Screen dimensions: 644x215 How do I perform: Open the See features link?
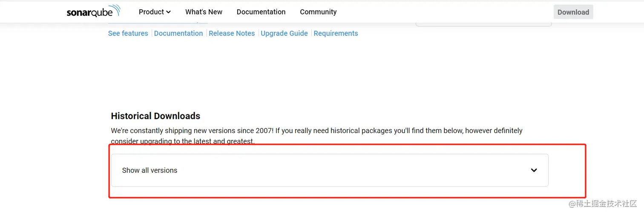[x=128, y=33]
